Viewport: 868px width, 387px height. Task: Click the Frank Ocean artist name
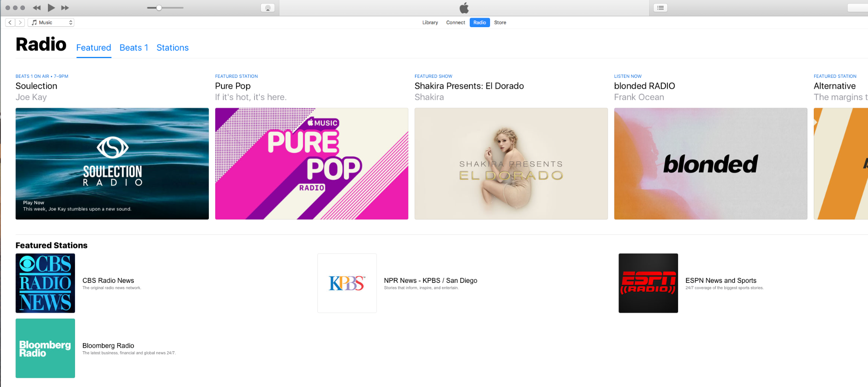[x=639, y=97]
